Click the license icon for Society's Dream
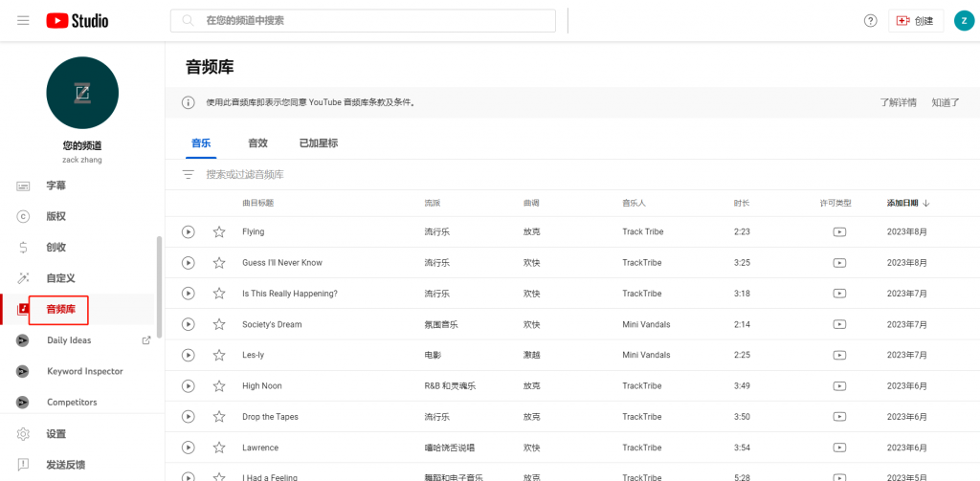This screenshot has height=481, width=980. pyautogui.click(x=840, y=324)
